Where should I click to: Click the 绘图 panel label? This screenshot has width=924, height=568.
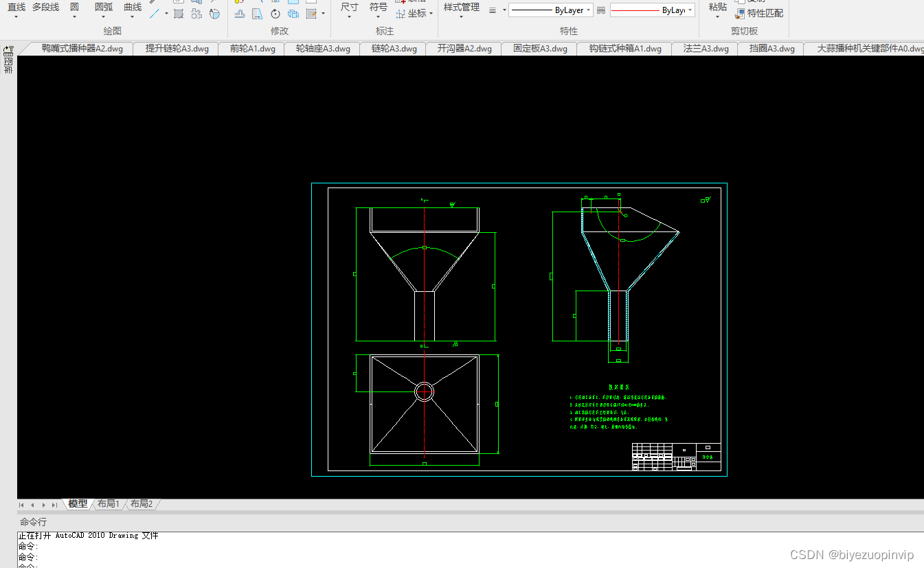tap(113, 31)
